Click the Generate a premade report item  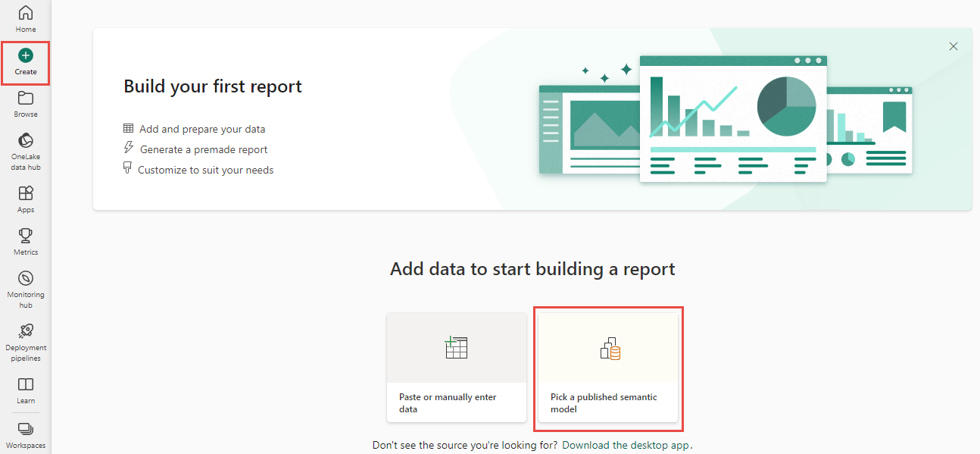[203, 149]
